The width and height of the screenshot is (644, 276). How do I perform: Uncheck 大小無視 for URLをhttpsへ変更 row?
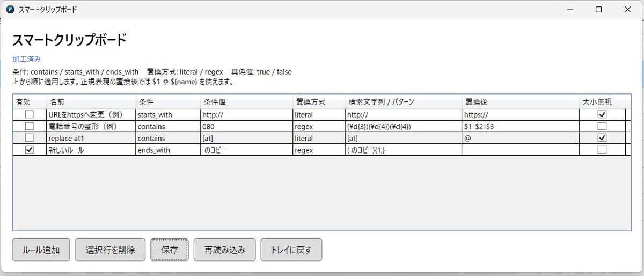click(602, 114)
